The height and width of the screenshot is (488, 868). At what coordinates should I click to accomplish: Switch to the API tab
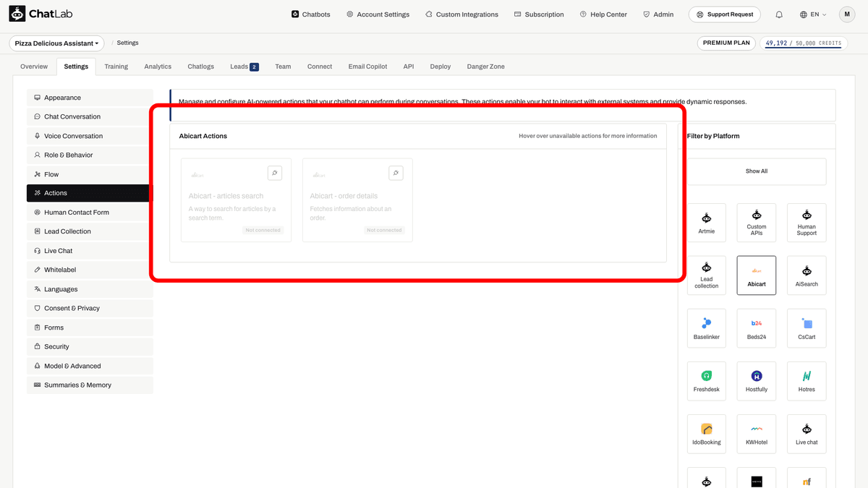point(409,67)
